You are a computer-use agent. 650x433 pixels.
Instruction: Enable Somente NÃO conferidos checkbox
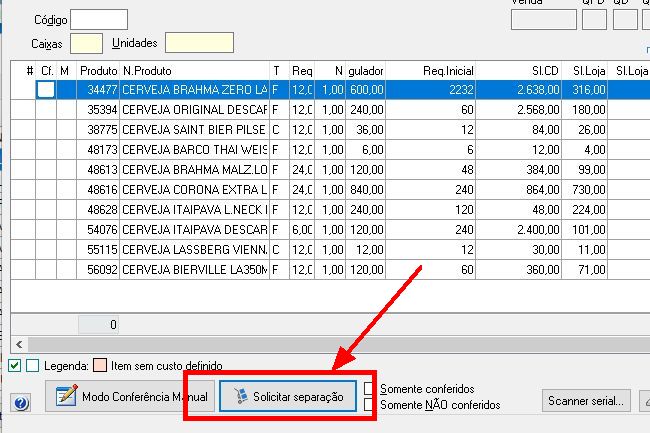(369, 404)
